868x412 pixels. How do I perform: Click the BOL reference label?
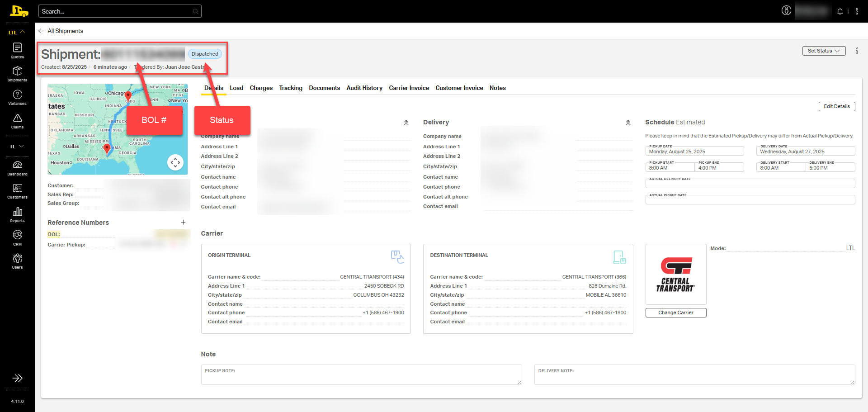(54, 234)
